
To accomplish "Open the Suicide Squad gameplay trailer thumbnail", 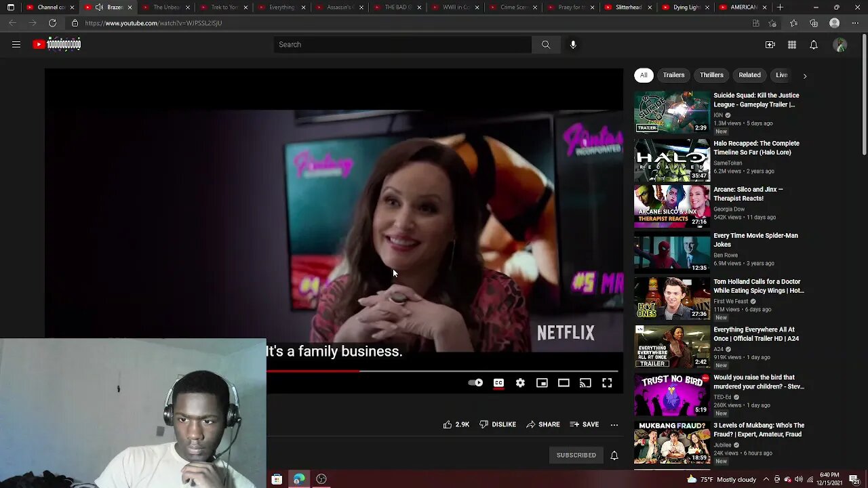I will pos(672,112).
